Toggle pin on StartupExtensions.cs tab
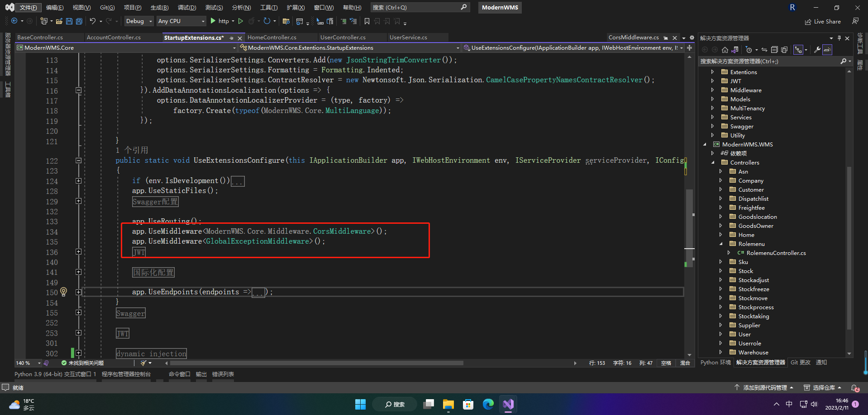This screenshot has width=868, height=415. click(231, 38)
